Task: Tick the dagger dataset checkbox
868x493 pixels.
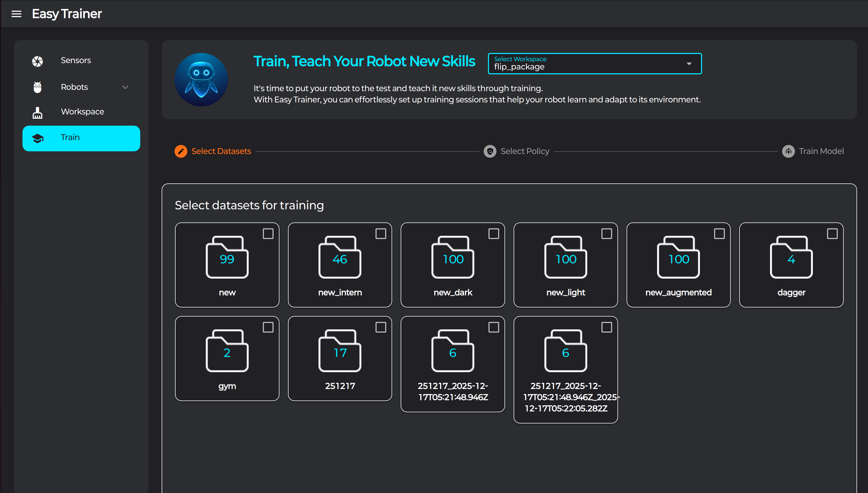Action: coord(832,234)
